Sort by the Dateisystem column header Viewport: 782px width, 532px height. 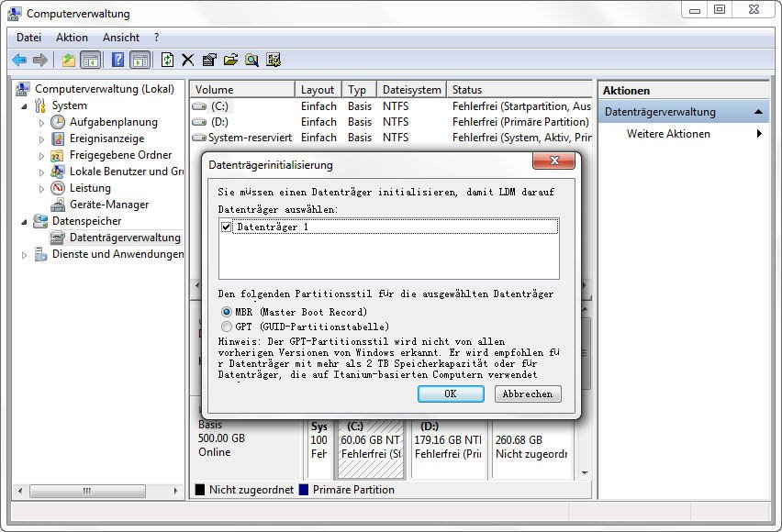[411, 90]
